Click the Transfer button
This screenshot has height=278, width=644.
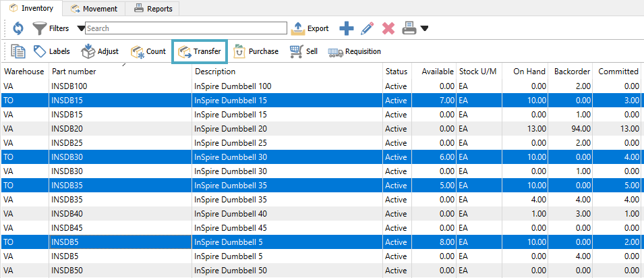(x=199, y=52)
